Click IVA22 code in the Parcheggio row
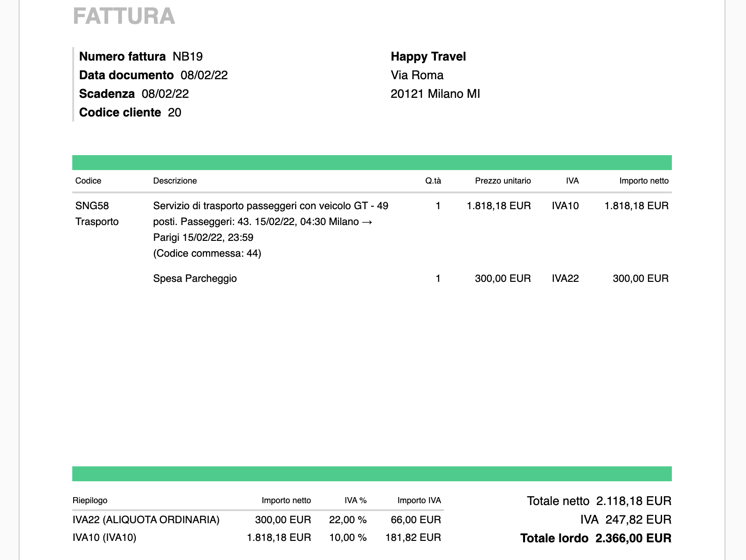Image resolution: width=746 pixels, height=560 pixels. click(565, 279)
